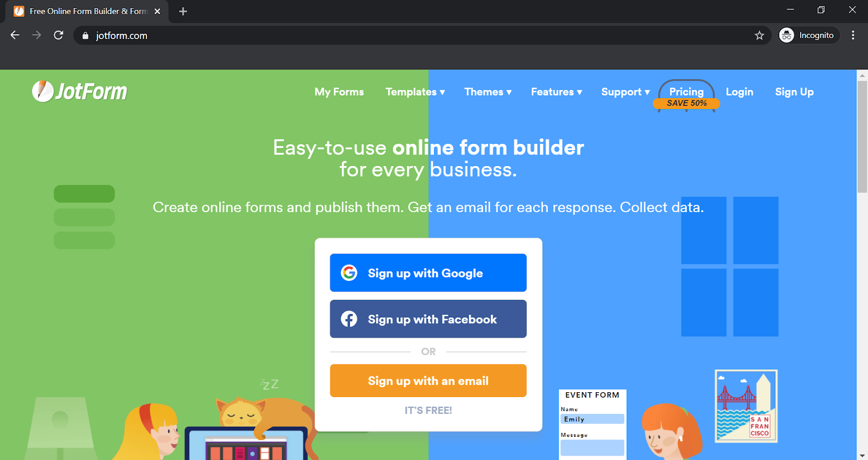This screenshot has height=460, width=868.
Task: Click the EVENT FORM title text
Action: (592, 395)
